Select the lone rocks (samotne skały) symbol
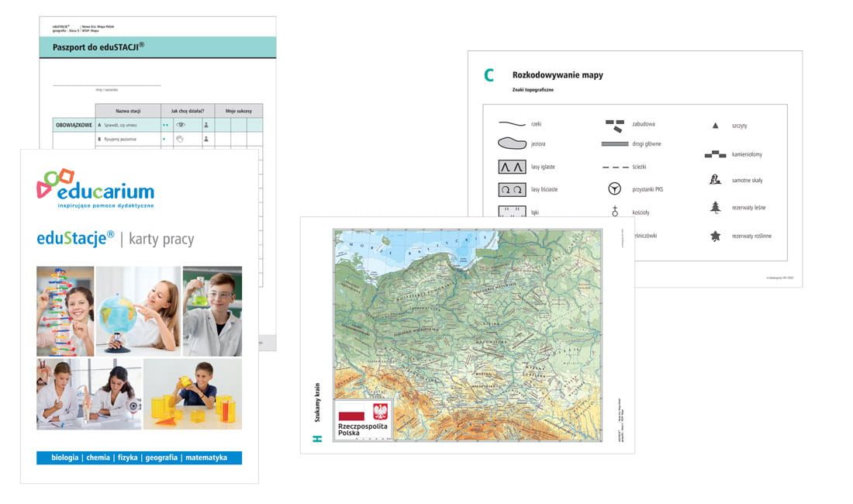 click(x=716, y=179)
